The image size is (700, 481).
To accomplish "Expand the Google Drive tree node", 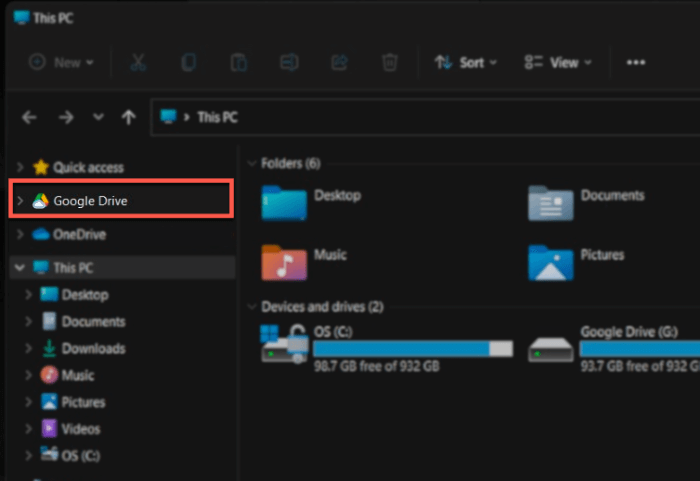I will pos(20,201).
